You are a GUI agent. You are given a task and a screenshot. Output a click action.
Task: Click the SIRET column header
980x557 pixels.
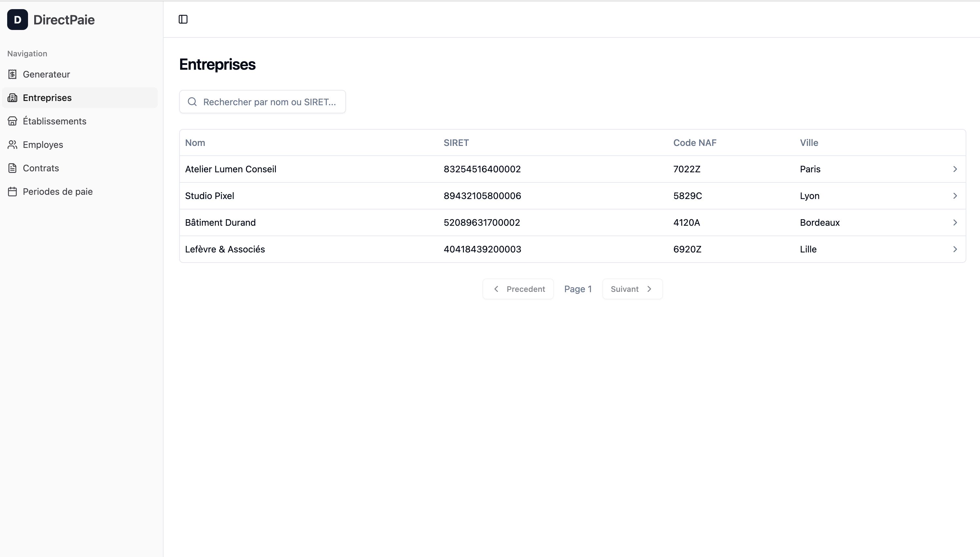456,143
